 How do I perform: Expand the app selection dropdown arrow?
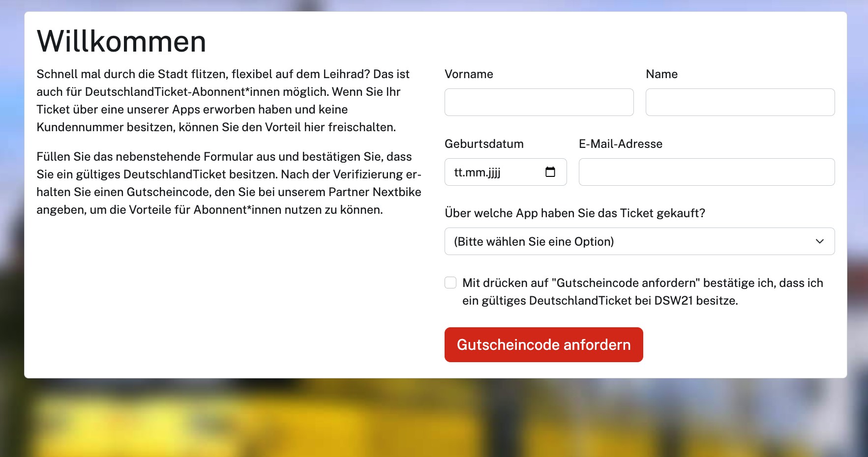point(819,241)
